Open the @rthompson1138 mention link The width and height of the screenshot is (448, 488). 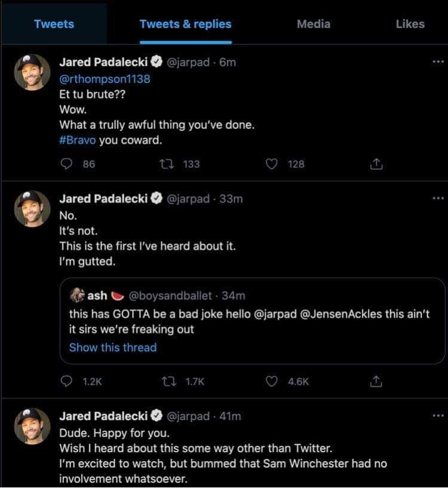pyautogui.click(x=105, y=78)
